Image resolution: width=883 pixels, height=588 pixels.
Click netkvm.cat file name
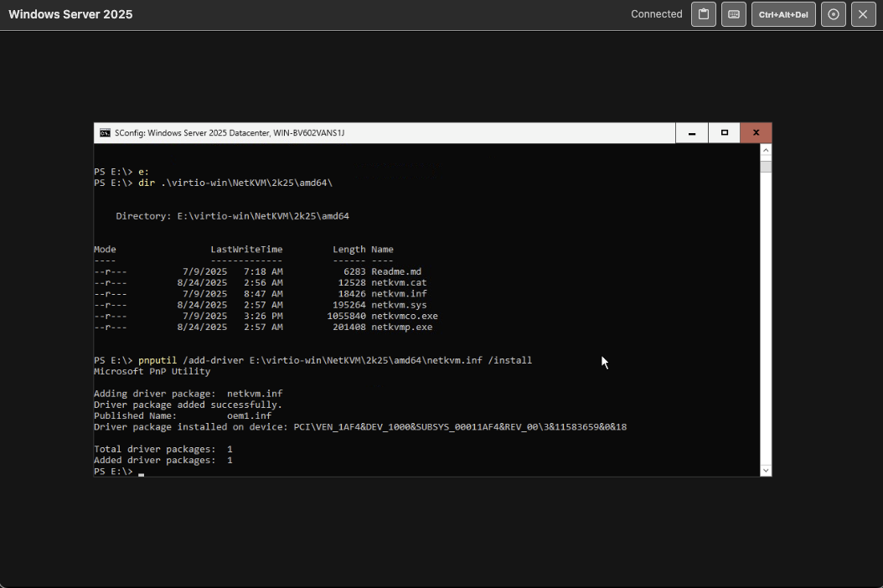tap(399, 283)
